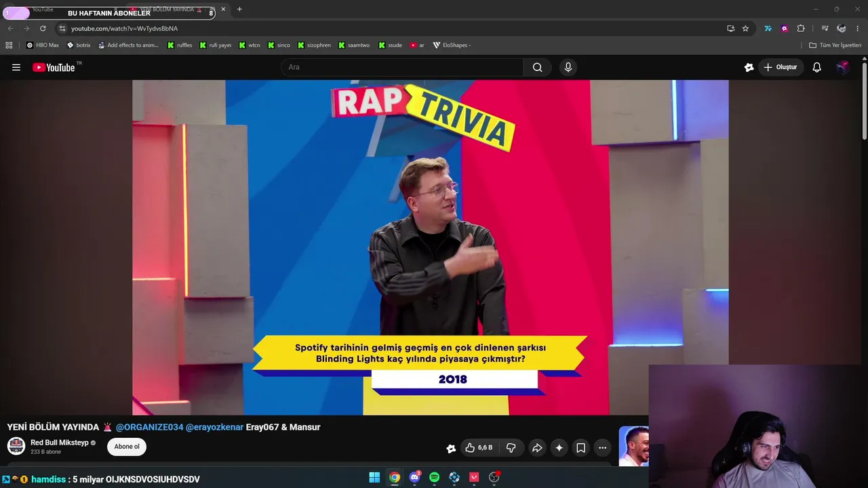Open new browser tab

pyautogui.click(x=239, y=9)
